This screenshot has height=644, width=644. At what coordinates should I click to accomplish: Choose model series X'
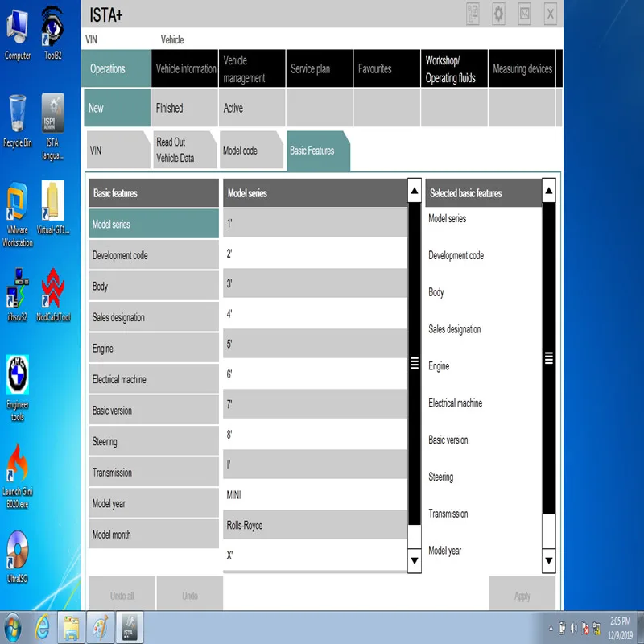[315, 555]
